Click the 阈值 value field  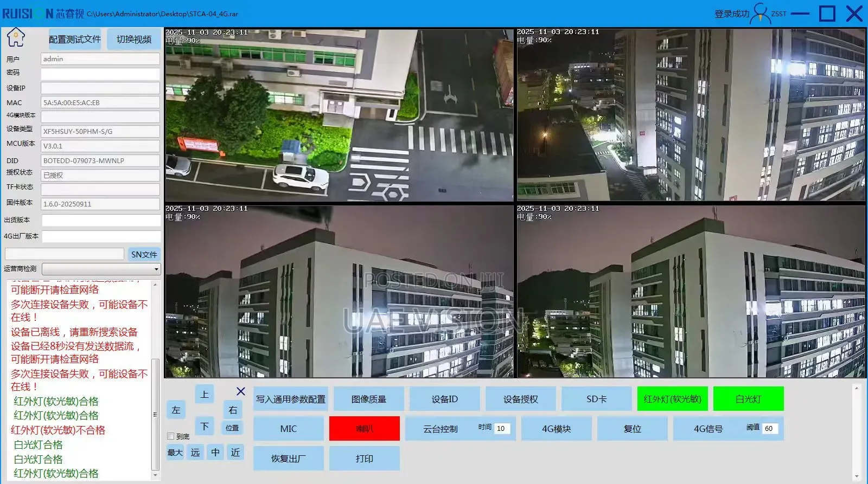coord(770,429)
